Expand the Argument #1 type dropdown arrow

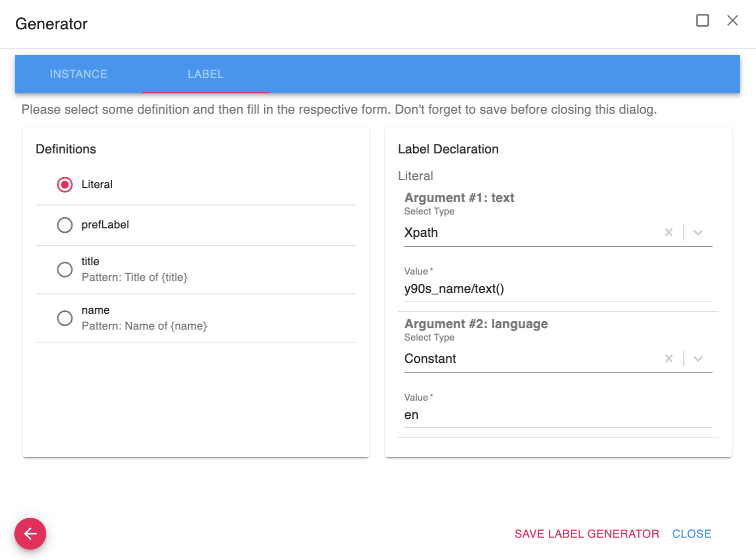(x=698, y=232)
